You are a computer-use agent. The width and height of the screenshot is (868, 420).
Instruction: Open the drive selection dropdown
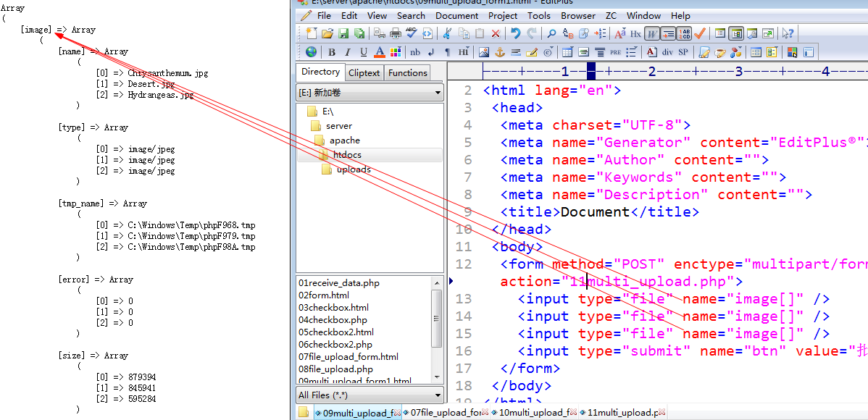[x=370, y=93]
